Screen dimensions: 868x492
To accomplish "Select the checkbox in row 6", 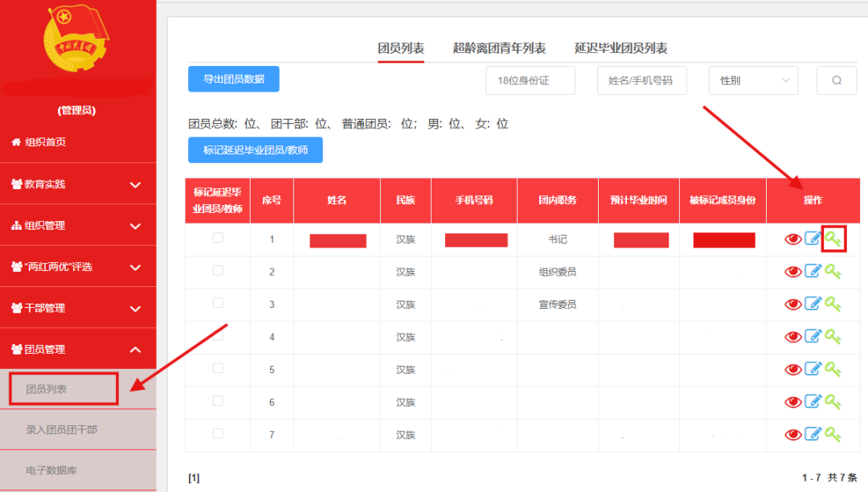I will coord(218,400).
